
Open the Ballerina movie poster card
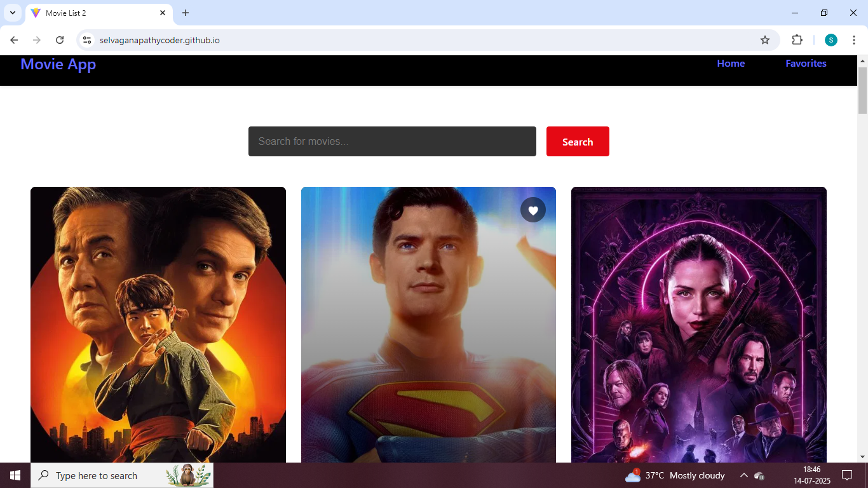click(699, 325)
